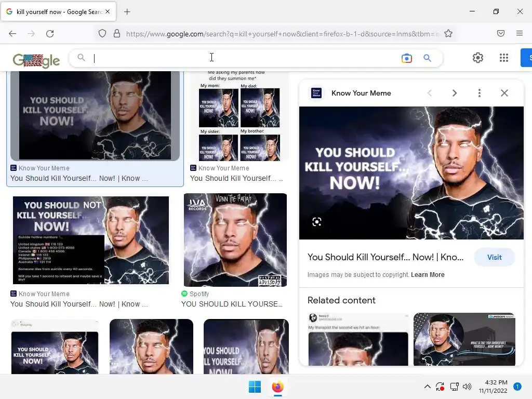Open the large preview image
This screenshot has width=532, height=399.
pyautogui.click(x=411, y=173)
